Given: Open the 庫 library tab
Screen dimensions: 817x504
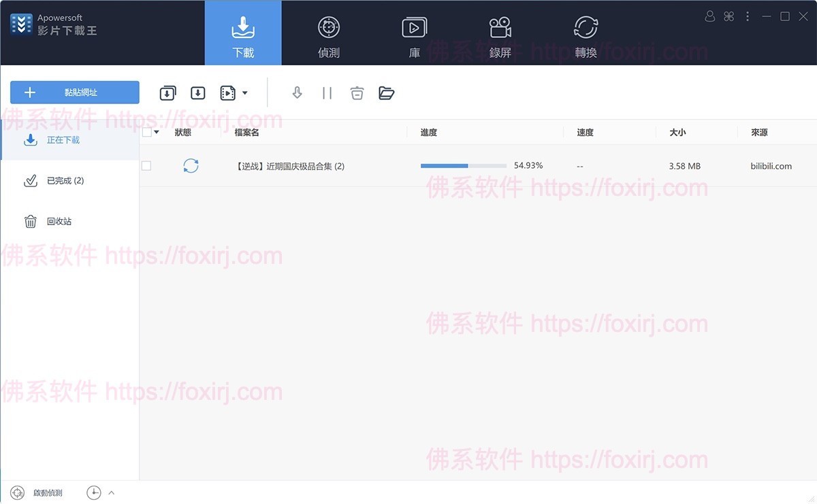Looking at the screenshot, I should click(414, 33).
